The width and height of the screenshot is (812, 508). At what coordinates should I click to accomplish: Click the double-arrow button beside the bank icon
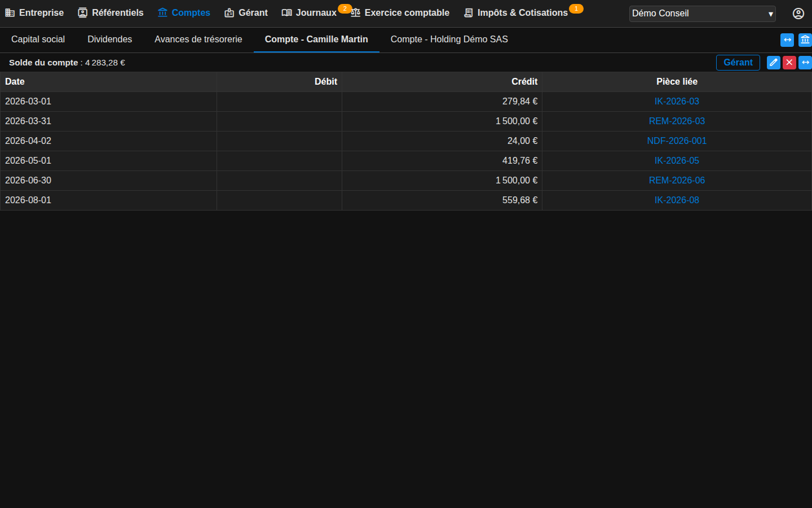(787, 40)
